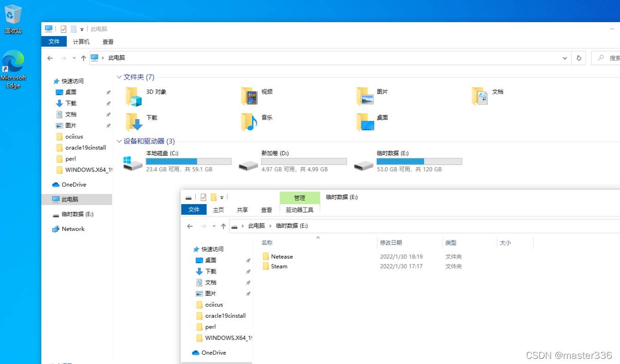This screenshot has height=364, width=620.
Task: Switch to 共享 tab in E: window
Action: tap(242, 210)
